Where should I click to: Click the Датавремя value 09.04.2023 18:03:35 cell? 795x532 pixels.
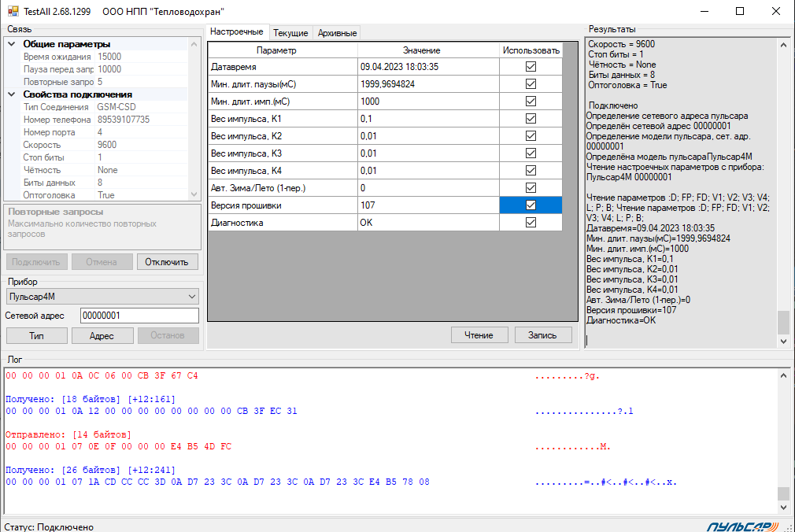pyautogui.click(x=428, y=66)
